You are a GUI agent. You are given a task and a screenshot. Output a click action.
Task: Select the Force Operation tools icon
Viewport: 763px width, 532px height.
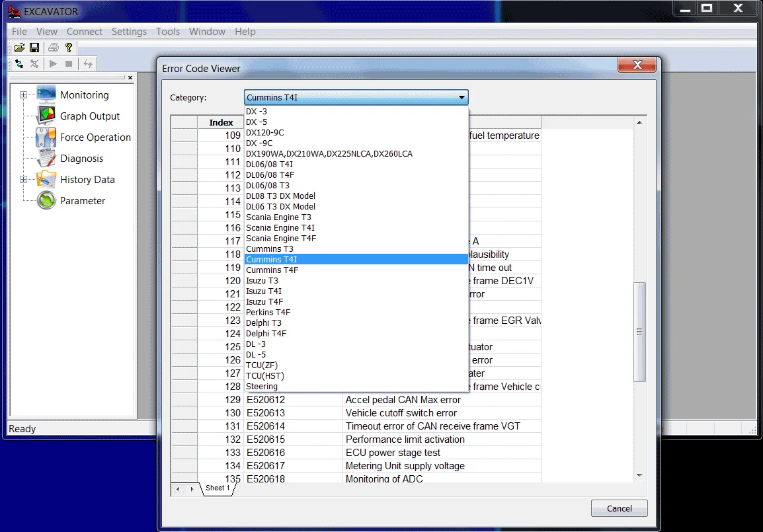pos(46,137)
